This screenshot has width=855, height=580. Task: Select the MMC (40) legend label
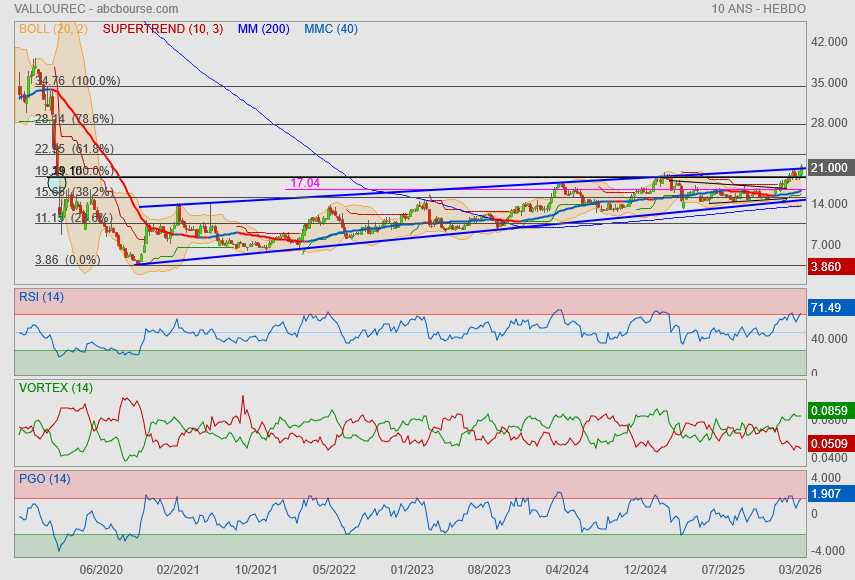(x=331, y=29)
